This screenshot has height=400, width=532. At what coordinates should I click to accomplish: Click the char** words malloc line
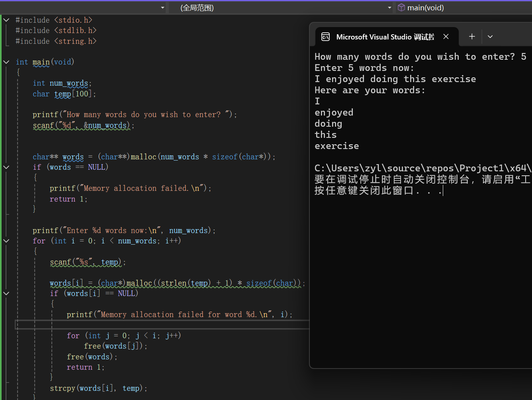pyautogui.click(x=154, y=157)
